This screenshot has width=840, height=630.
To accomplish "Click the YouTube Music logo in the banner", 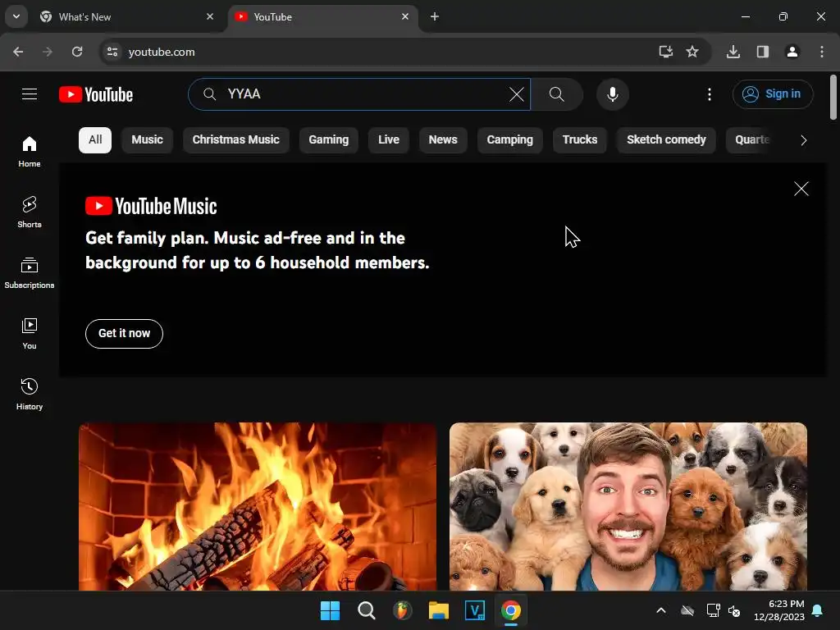I will pos(151,206).
